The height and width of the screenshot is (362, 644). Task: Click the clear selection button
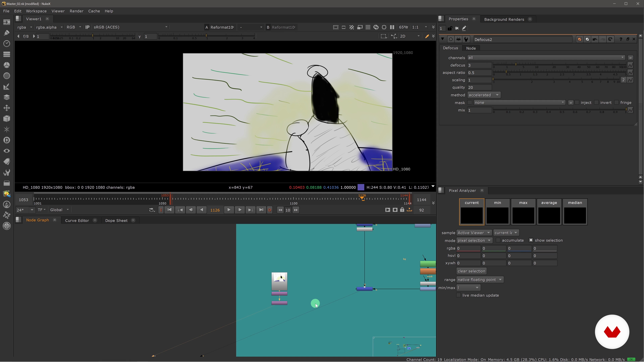coord(471,271)
